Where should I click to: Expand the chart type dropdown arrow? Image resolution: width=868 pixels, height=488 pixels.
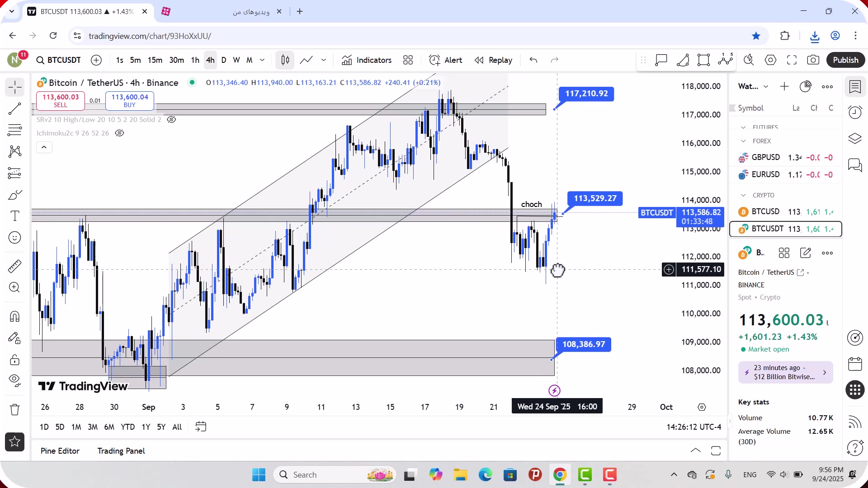click(324, 60)
